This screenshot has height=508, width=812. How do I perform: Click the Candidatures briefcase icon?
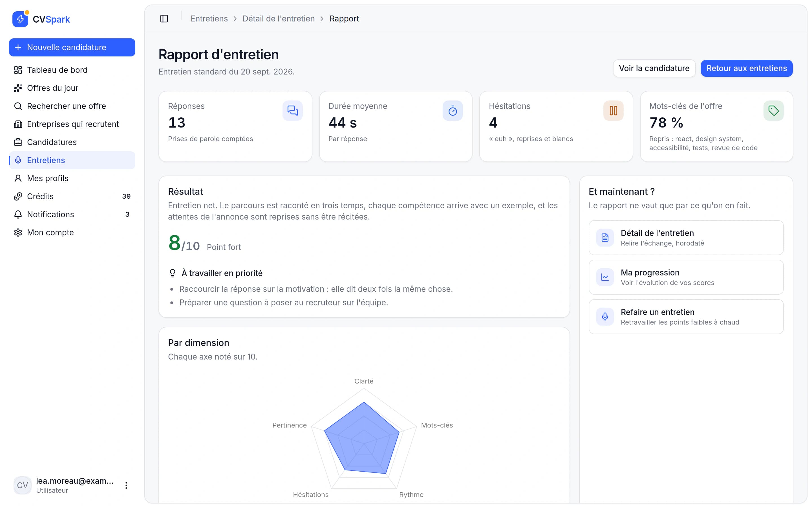click(x=18, y=142)
